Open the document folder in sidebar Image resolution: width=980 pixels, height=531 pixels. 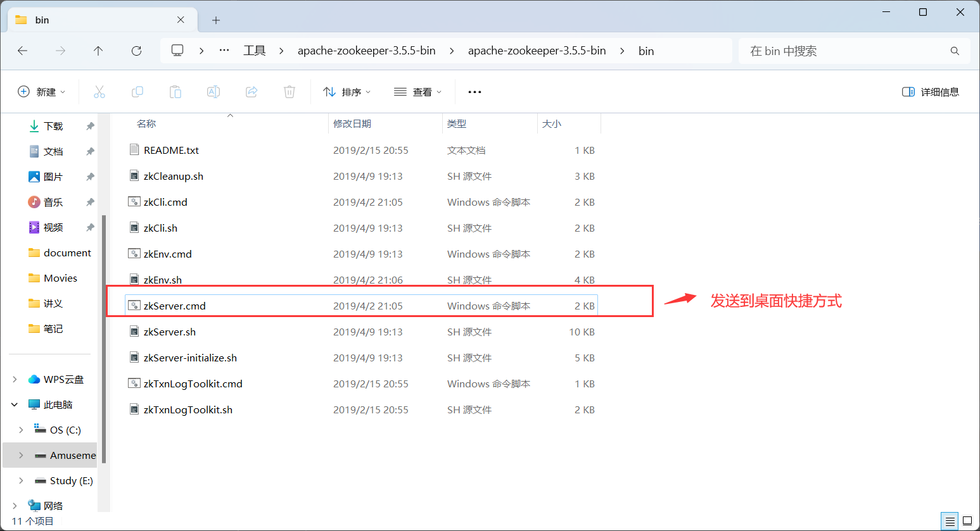click(x=61, y=253)
